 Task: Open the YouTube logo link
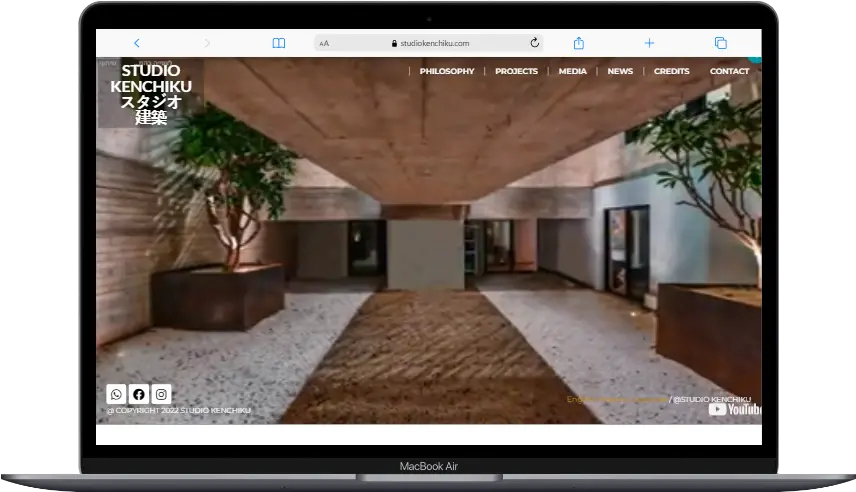735,409
